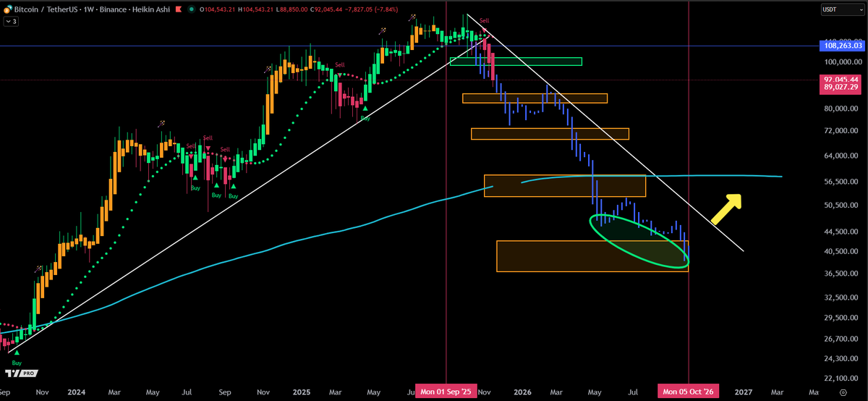Image resolution: width=868 pixels, height=401 pixels.
Task: Click the Bitcoin symbol logo icon
Action: 9,10
